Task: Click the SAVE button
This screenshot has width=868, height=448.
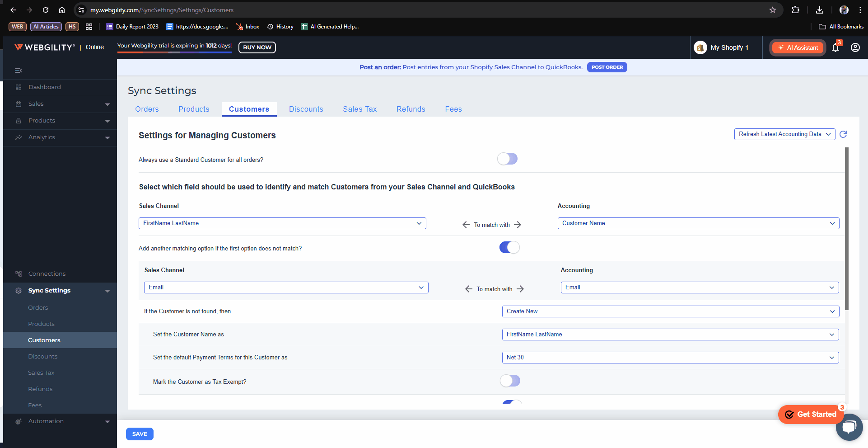Action: [x=140, y=434]
